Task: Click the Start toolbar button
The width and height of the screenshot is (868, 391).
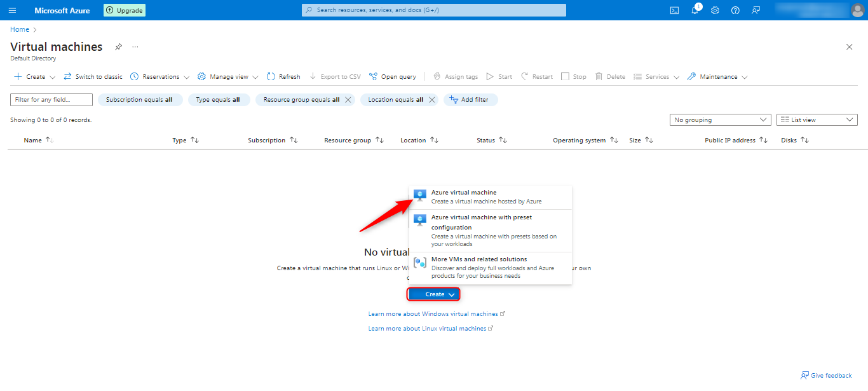Action: click(x=499, y=76)
